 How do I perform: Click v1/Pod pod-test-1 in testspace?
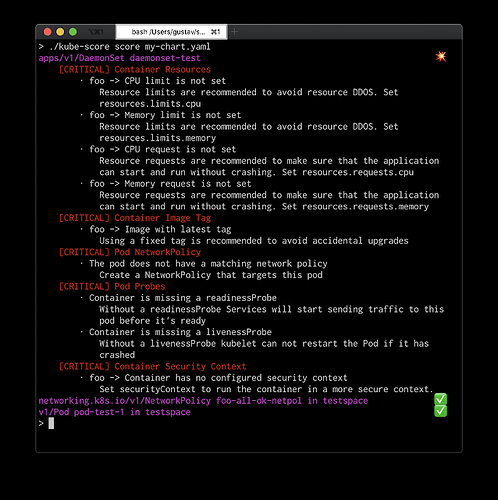[115, 412]
